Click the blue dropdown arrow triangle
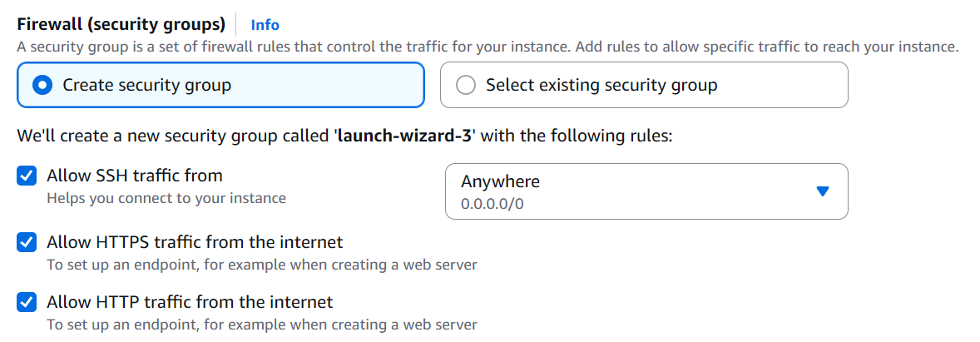 823,191
